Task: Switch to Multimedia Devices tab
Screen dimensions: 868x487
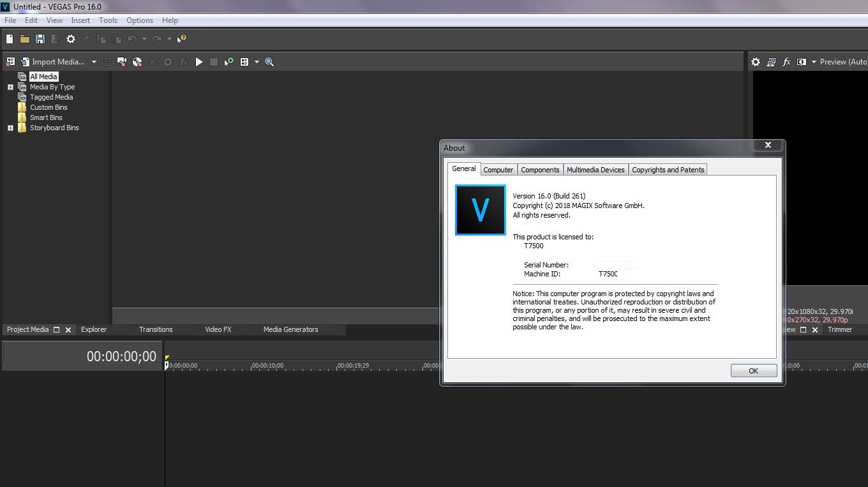Action: tap(595, 170)
